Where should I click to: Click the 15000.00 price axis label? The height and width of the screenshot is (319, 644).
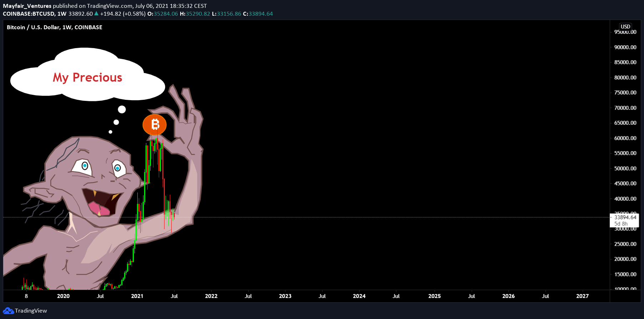[x=625, y=274]
